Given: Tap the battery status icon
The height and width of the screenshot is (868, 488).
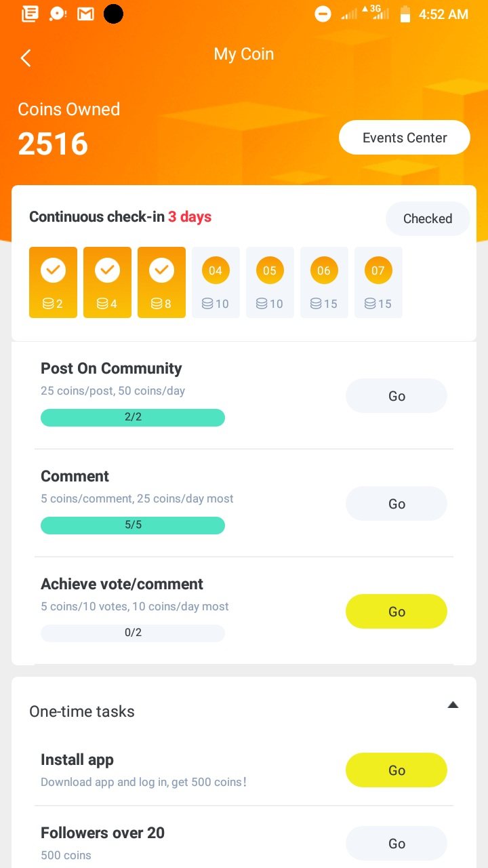Looking at the screenshot, I should (405, 14).
